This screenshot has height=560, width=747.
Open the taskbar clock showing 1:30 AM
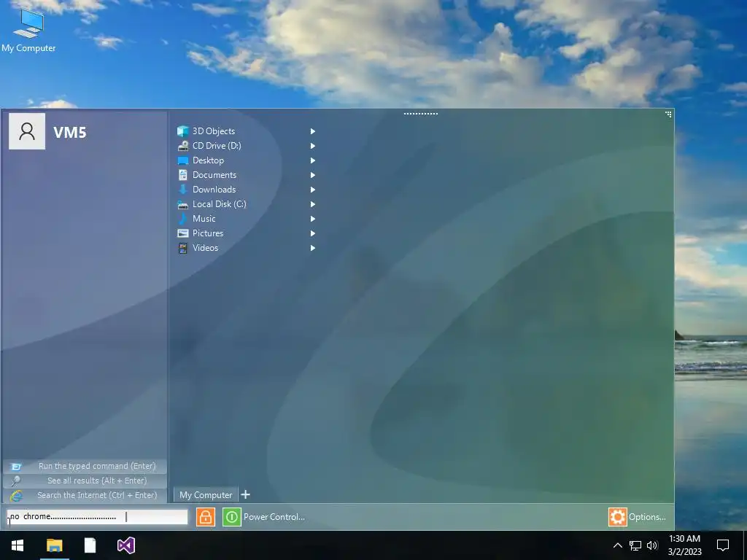tap(684, 545)
